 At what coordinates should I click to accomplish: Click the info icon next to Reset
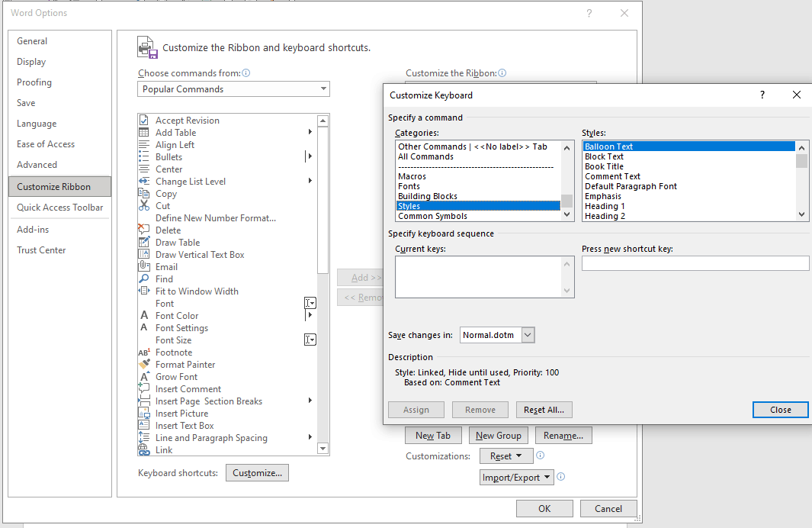(x=540, y=455)
